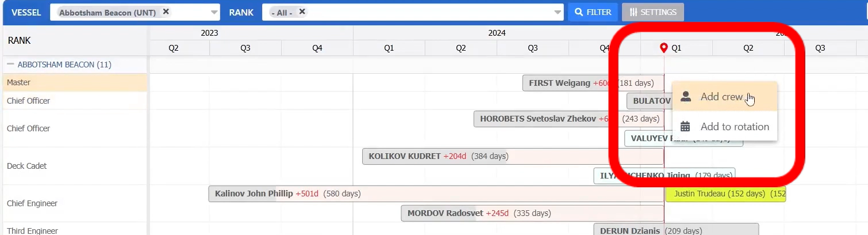Remove the All rank filter tag
Viewport: 868px width, 235px height.
302,12
